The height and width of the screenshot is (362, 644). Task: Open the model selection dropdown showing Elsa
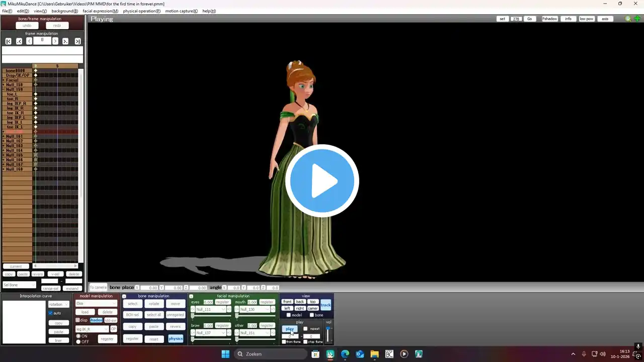pos(96,304)
